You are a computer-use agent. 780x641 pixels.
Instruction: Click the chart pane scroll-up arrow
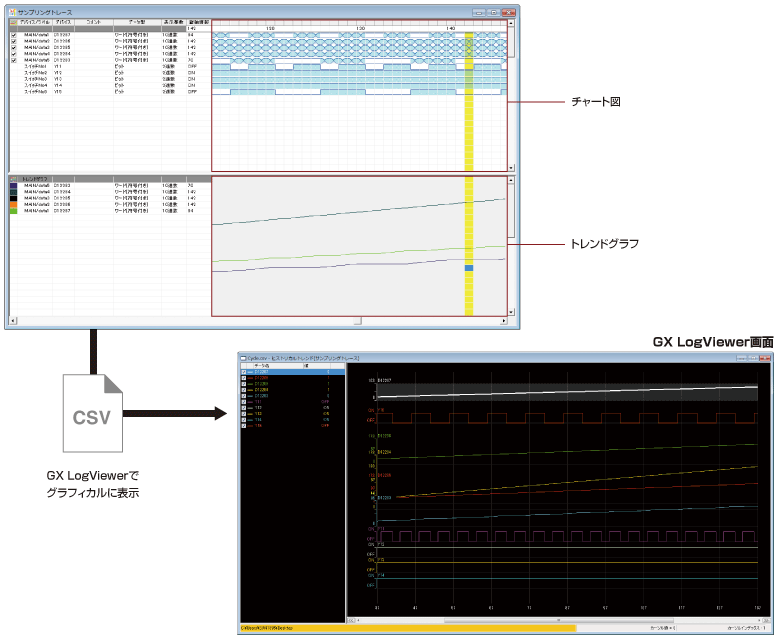click(510, 22)
